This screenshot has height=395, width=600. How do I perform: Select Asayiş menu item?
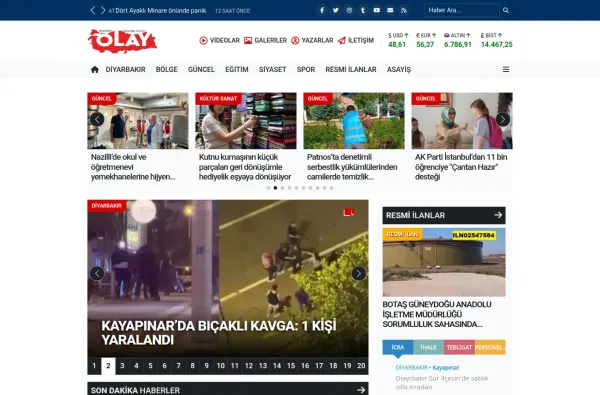(399, 69)
